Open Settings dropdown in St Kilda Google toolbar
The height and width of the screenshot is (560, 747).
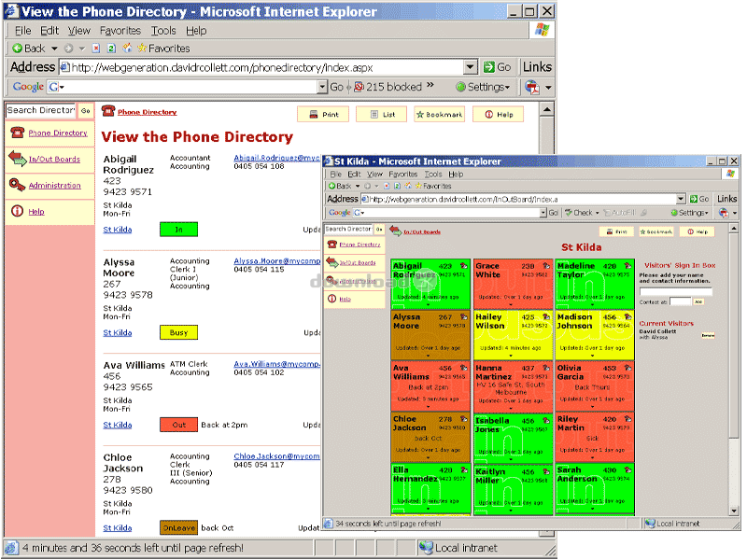(x=690, y=213)
